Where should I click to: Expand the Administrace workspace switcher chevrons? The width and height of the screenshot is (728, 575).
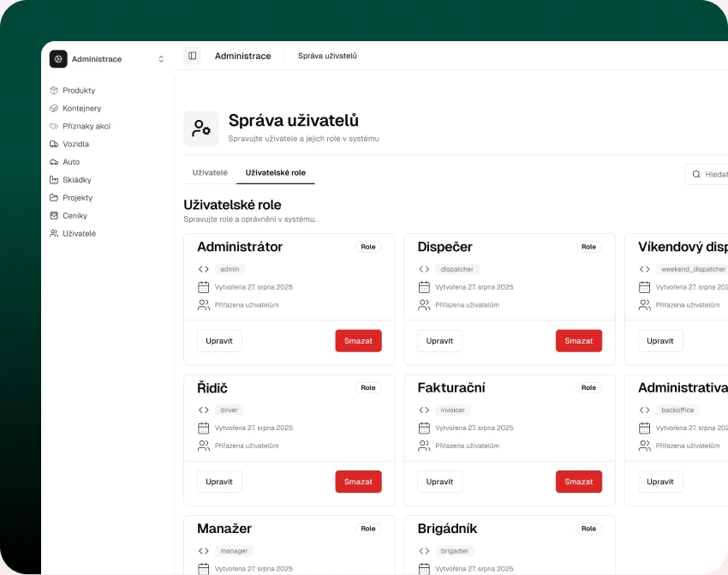pos(161,59)
